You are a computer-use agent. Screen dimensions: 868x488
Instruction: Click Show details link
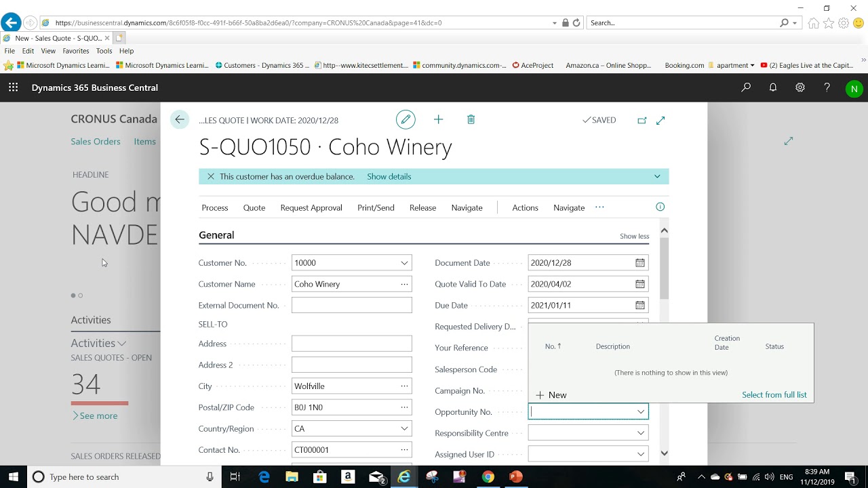(x=389, y=176)
